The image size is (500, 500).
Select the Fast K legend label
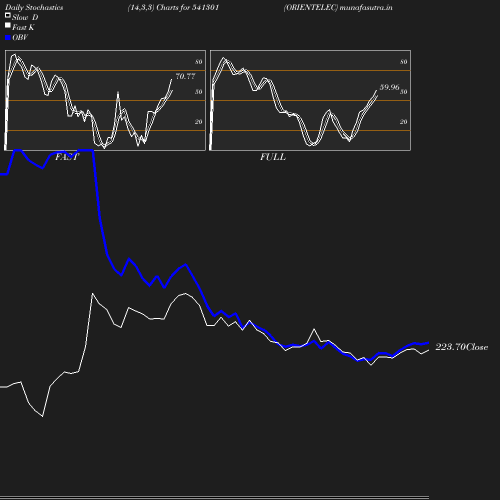tap(23, 27)
